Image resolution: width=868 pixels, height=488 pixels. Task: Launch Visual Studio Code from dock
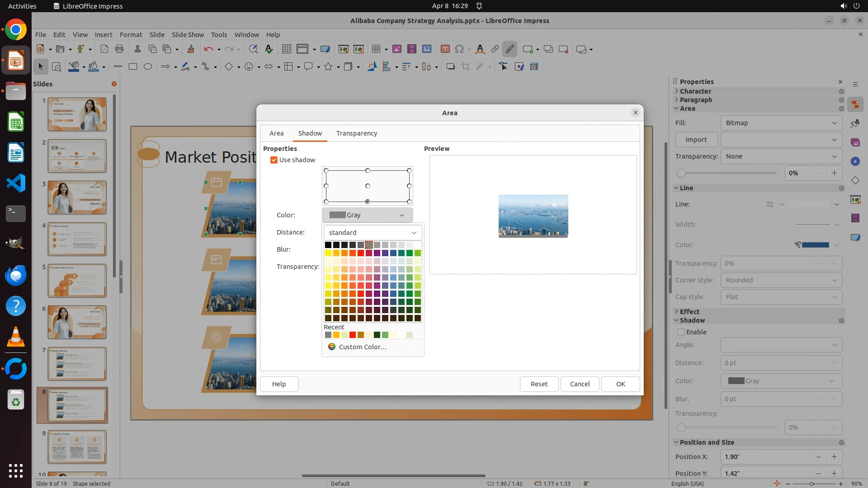tap(16, 183)
